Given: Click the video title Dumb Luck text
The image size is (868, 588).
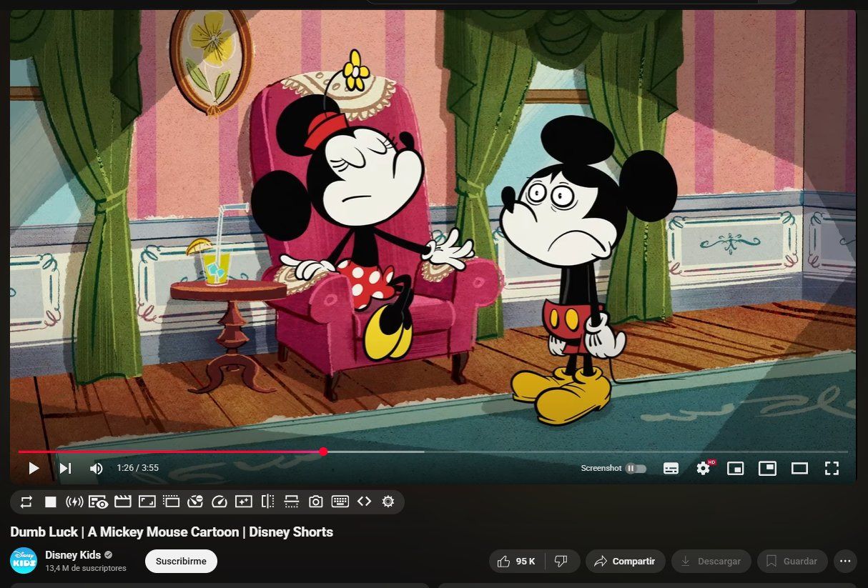Looking at the screenshot, I should (x=172, y=532).
